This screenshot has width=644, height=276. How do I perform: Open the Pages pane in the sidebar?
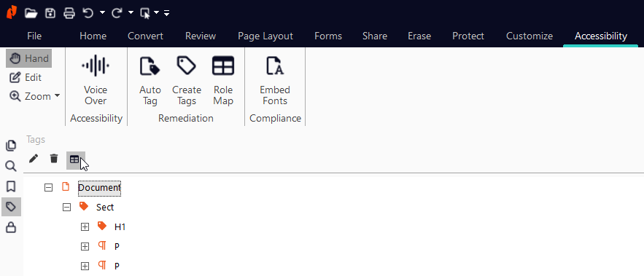[x=11, y=146]
